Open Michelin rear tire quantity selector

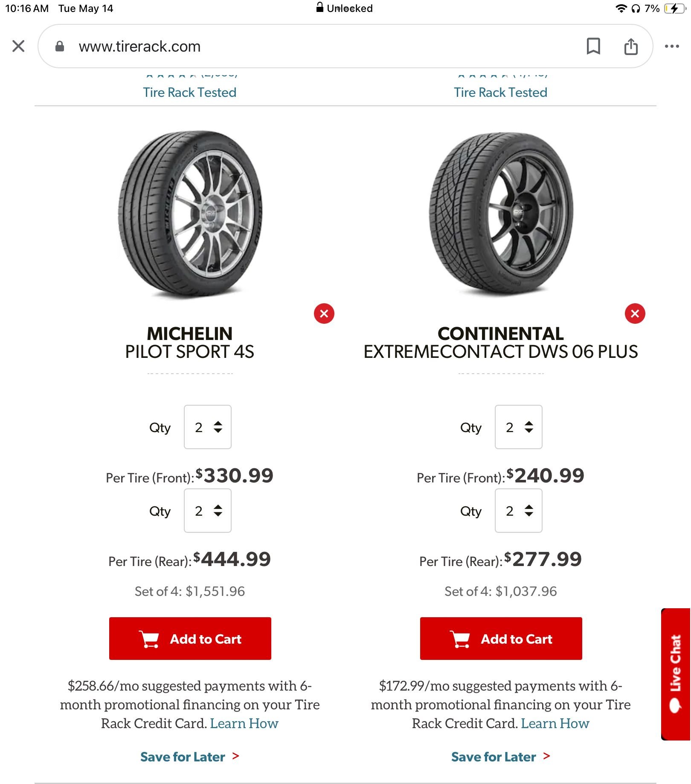coord(208,511)
